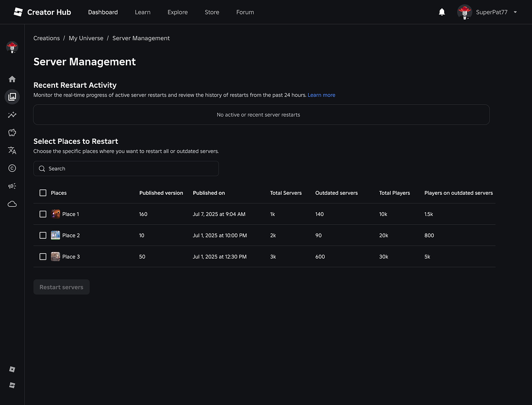This screenshot has height=405, width=532.
Task: Expand the universe avatar menu in the sidebar
Action: coord(11,47)
